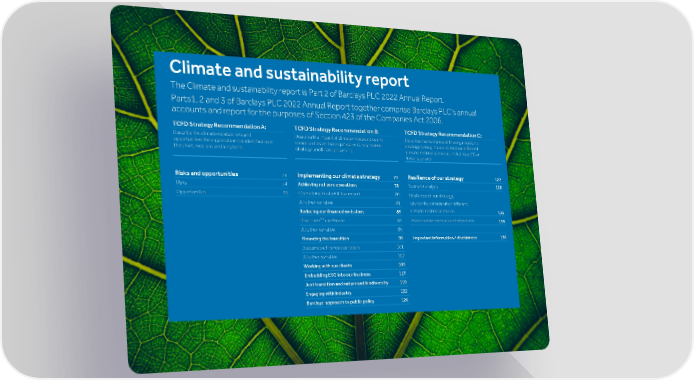Select the "Achieving net zero operations" row
Viewport: 694px width, 380px height.
pos(349,185)
